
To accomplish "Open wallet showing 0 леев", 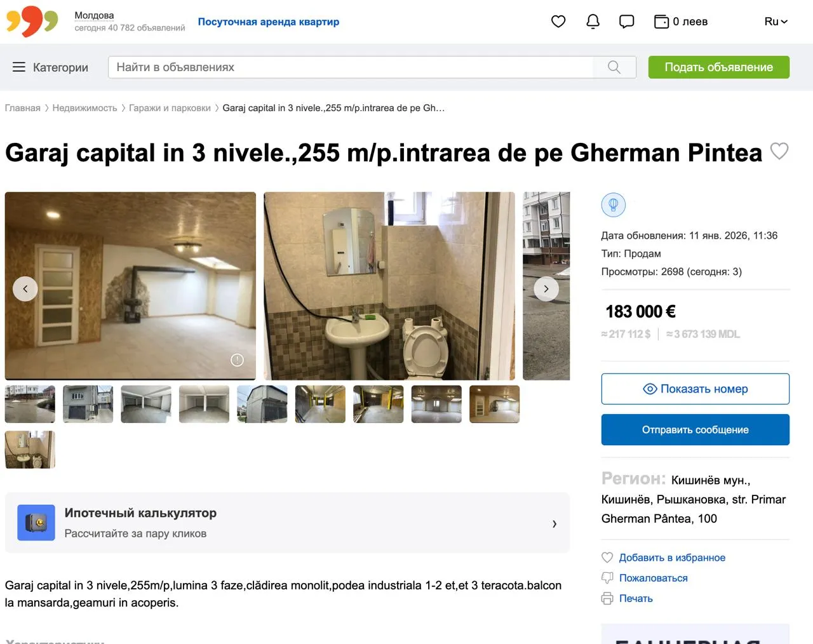I will click(x=681, y=22).
